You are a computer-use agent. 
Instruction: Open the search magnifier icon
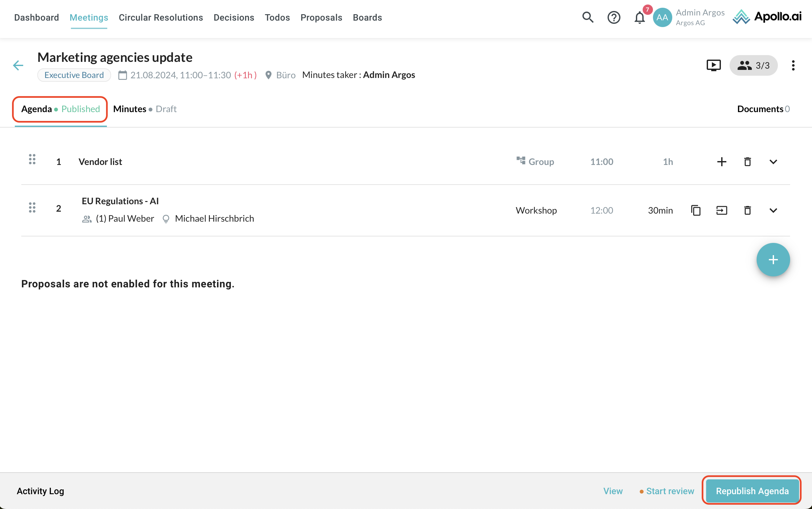click(588, 17)
